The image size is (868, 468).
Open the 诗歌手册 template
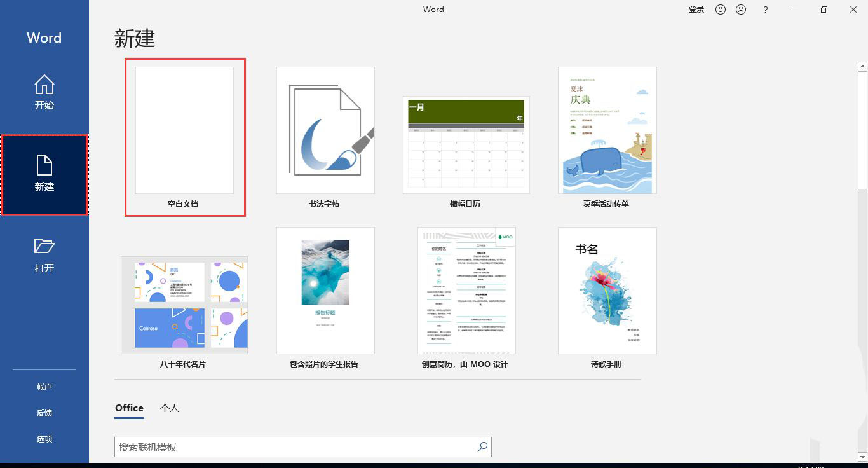pyautogui.click(x=607, y=290)
